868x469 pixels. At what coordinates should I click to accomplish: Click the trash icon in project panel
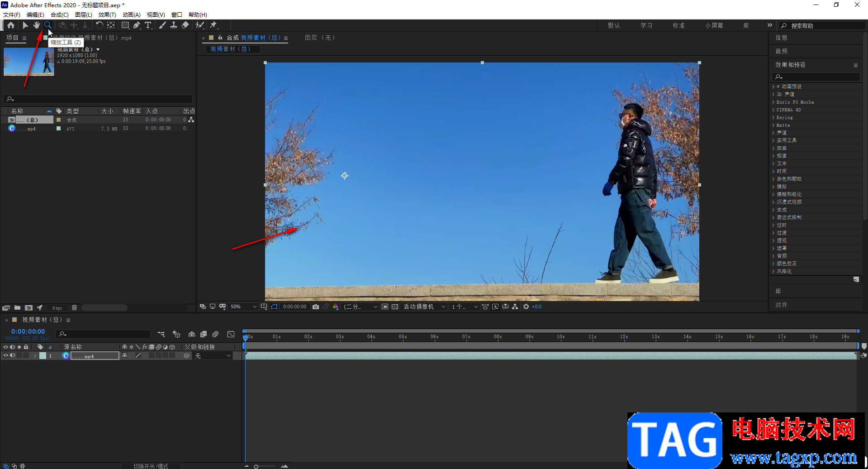(75, 308)
